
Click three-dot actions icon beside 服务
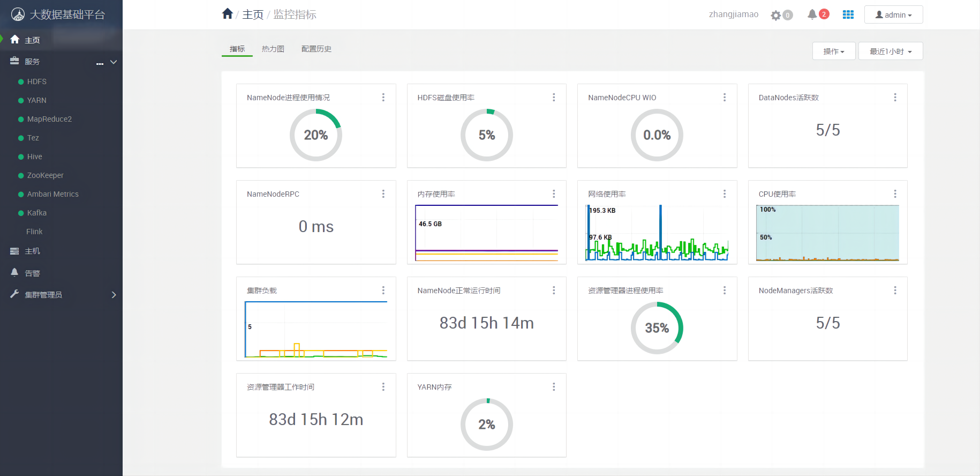tap(100, 62)
